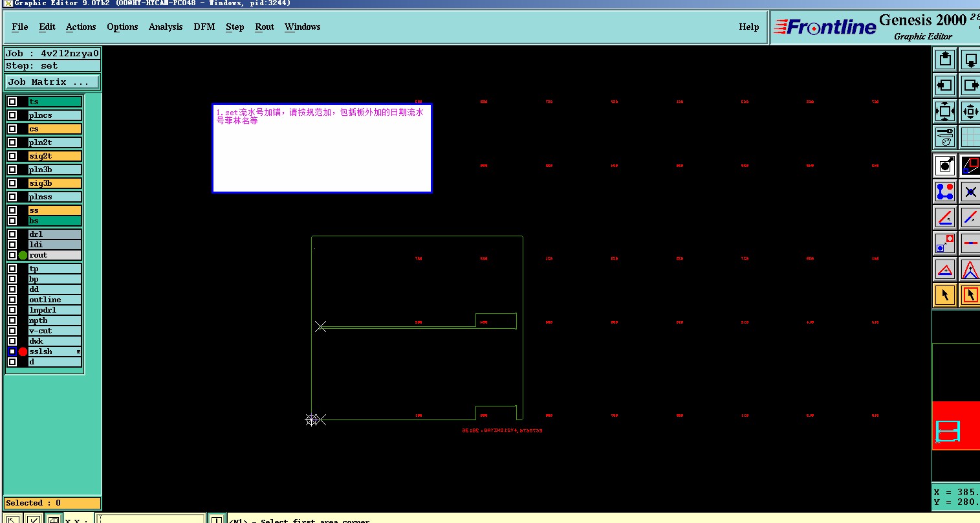Viewport: 980px width, 523px height.
Task: Select the tall red-blue triangle icon
Action: tap(970, 269)
